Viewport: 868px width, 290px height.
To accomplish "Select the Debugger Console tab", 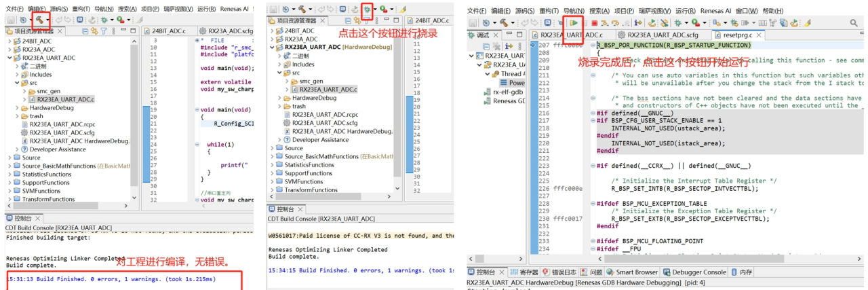I will [x=693, y=272].
